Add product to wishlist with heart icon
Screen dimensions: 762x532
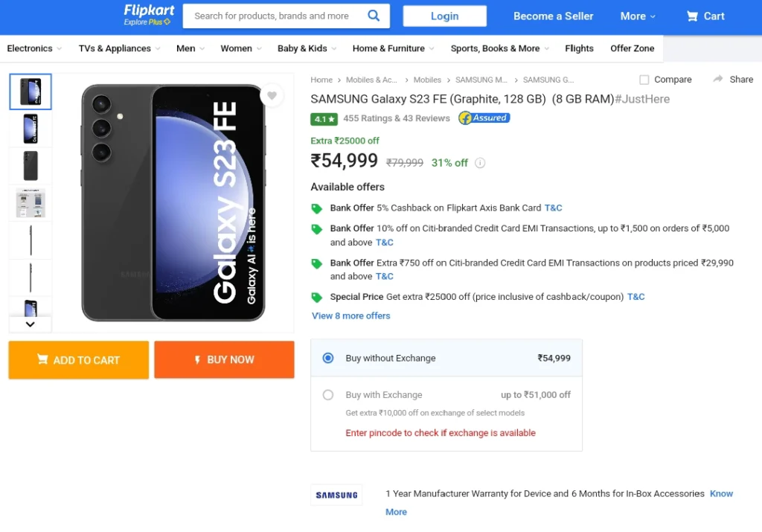(x=272, y=96)
